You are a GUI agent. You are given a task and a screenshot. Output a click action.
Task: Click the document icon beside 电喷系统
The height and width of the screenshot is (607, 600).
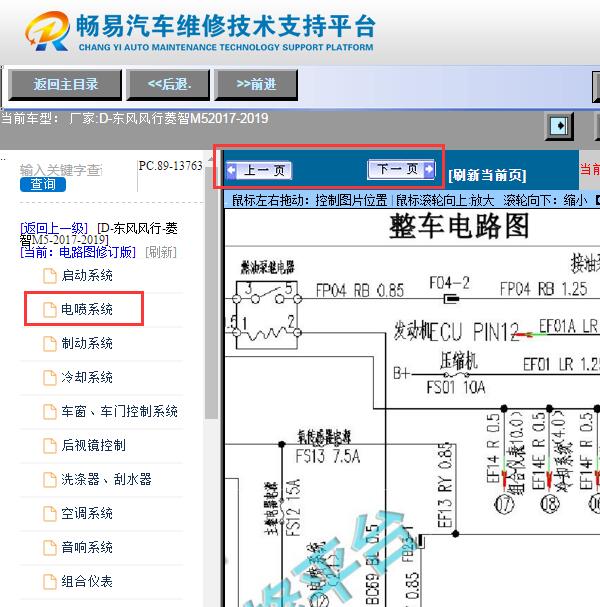click(50, 310)
